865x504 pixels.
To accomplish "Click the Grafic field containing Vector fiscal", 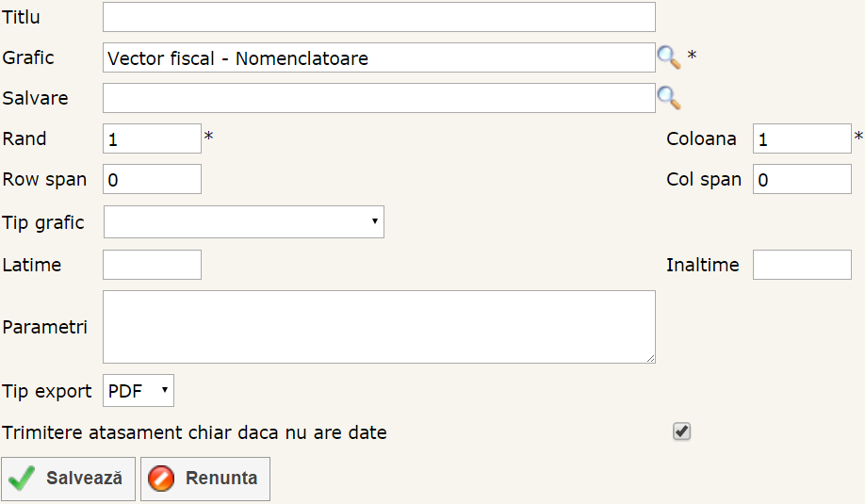I will click(x=379, y=57).
